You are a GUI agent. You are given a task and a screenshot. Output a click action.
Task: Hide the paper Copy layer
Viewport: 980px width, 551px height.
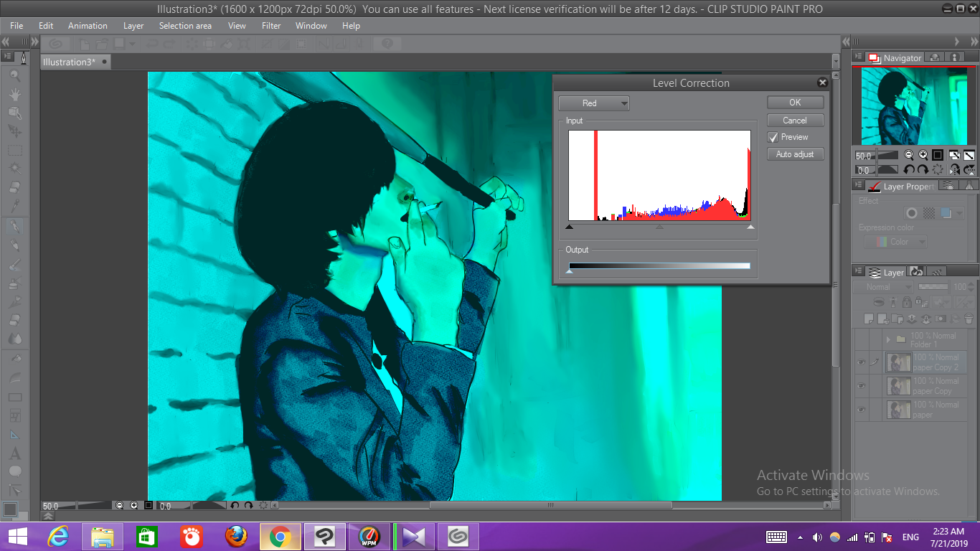(861, 386)
